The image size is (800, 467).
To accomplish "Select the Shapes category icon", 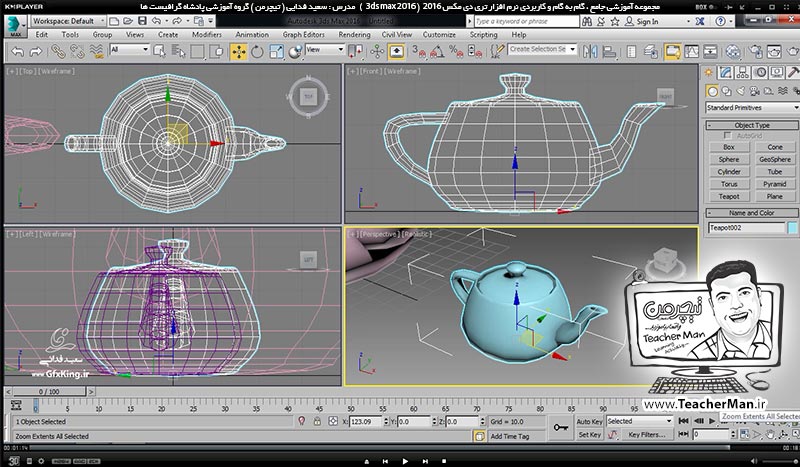I will 727,91.
